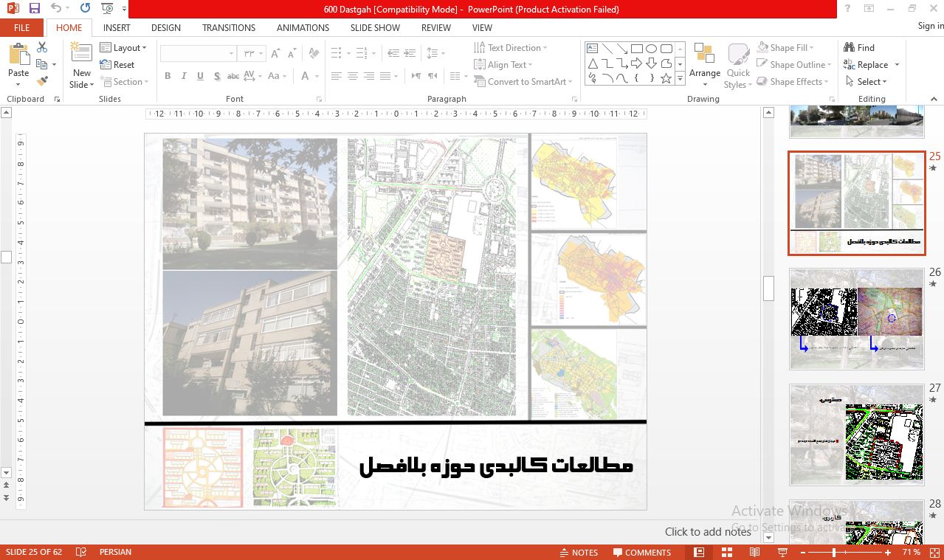Image resolution: width=944 pixels, height=560 pixels.
Task: Start Slide Show from status bar
Action: (782, 552)
